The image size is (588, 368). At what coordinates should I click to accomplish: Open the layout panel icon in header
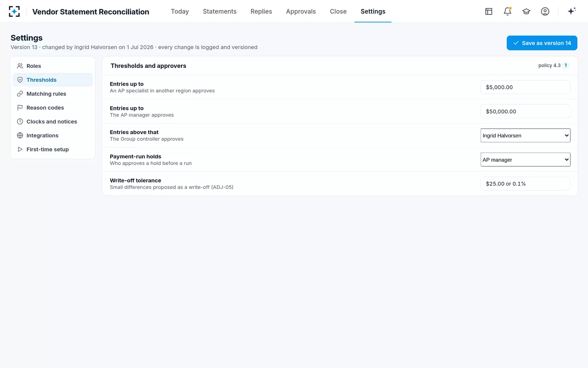coord(489,11)
